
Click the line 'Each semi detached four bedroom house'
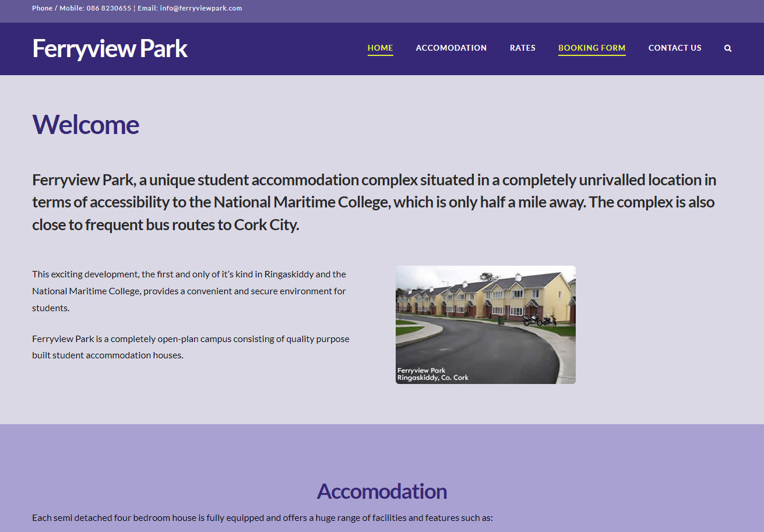262,517
